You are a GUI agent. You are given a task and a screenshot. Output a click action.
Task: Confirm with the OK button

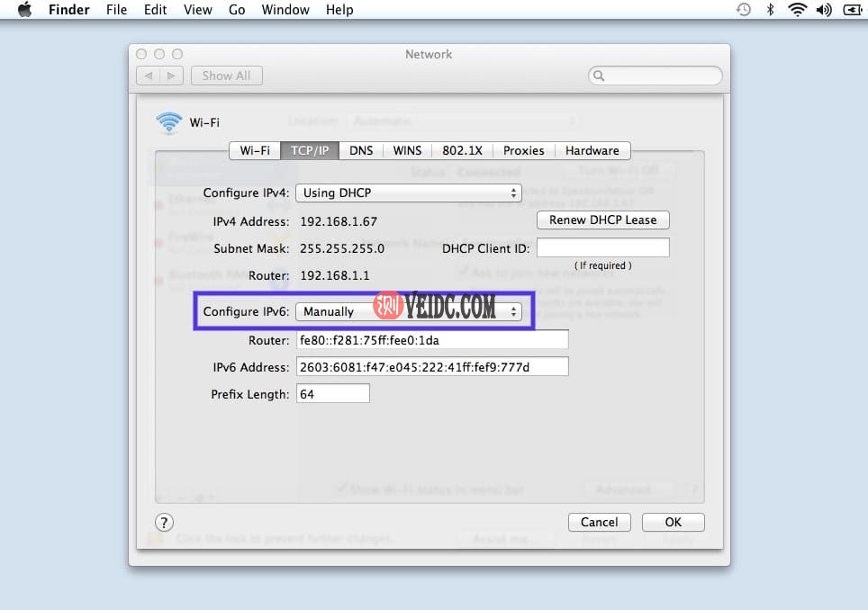674,522
